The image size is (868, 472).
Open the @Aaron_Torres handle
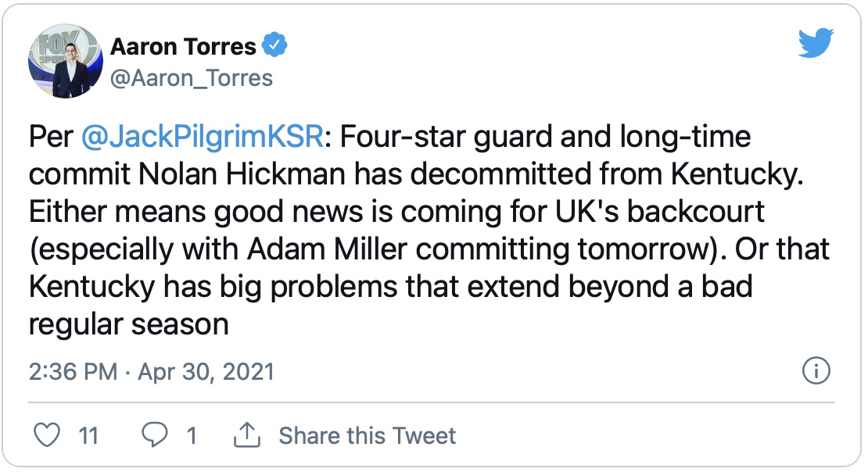click(191, 78)
